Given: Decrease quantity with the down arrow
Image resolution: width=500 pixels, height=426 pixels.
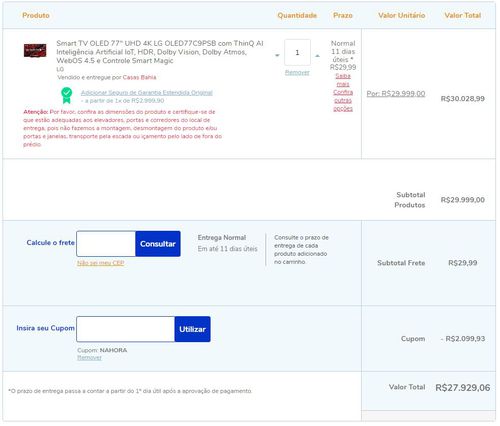Looking at the screenshot, I should coord(277,55).
